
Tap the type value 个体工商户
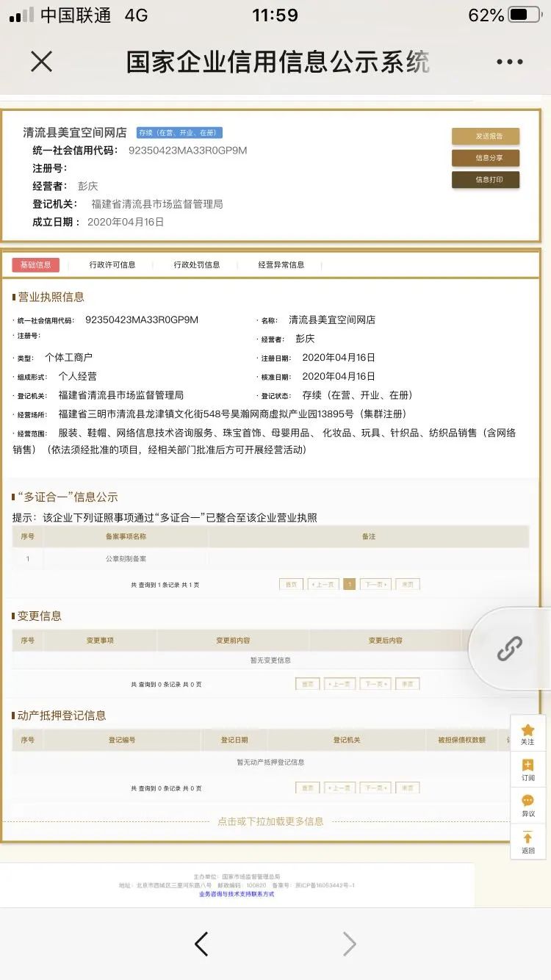[x=68, y=357]
